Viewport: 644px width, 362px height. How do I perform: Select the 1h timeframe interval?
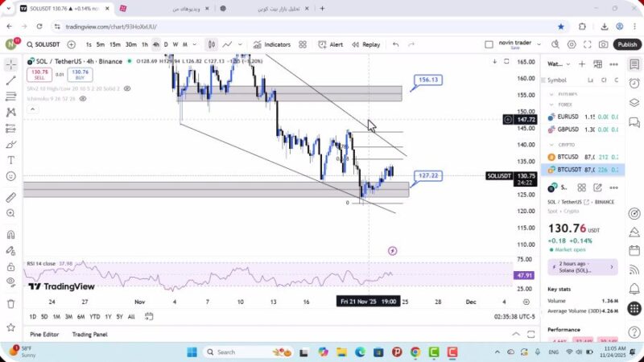[144, 45]
